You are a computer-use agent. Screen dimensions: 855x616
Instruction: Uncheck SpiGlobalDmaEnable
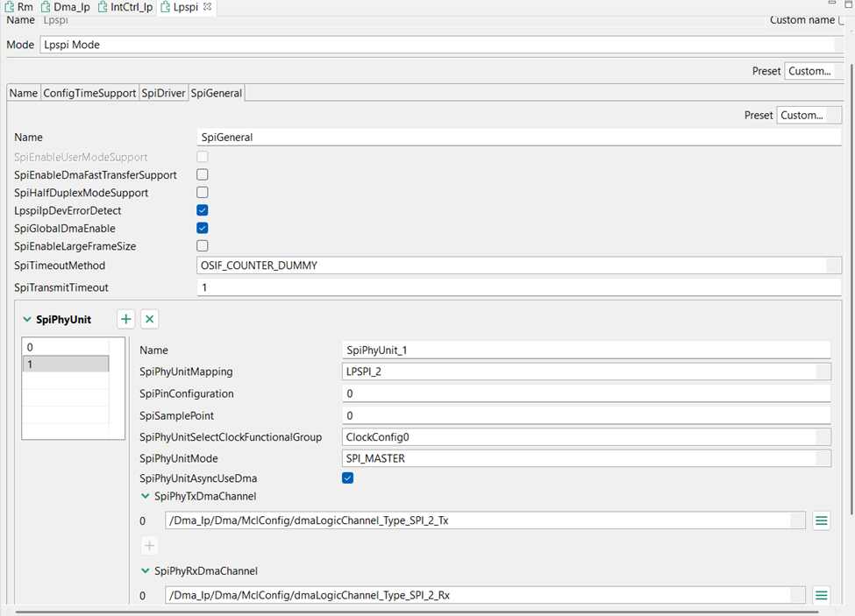click(x=203, y=228)
